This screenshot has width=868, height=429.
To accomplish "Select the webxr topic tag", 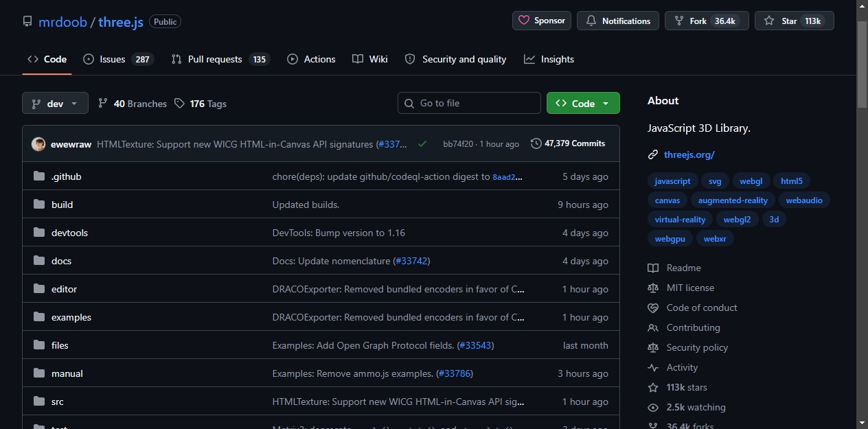I will (715, 239).
